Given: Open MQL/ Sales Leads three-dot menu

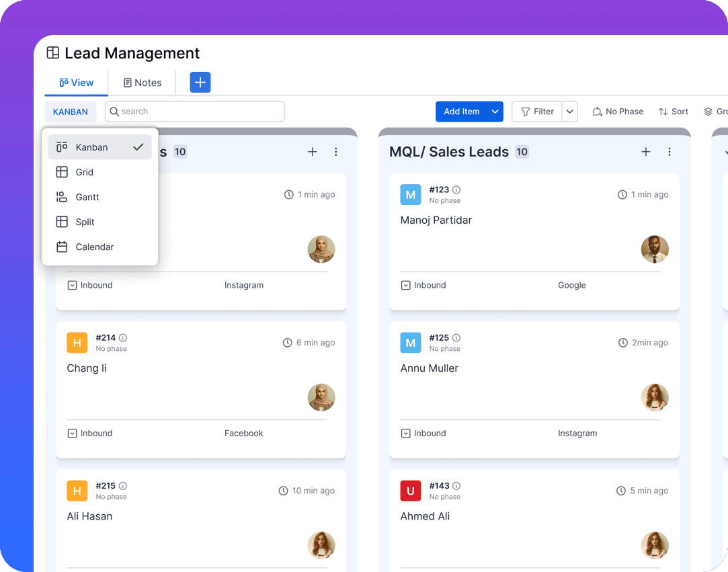Looking at the screenshot, I should point(669,152).
